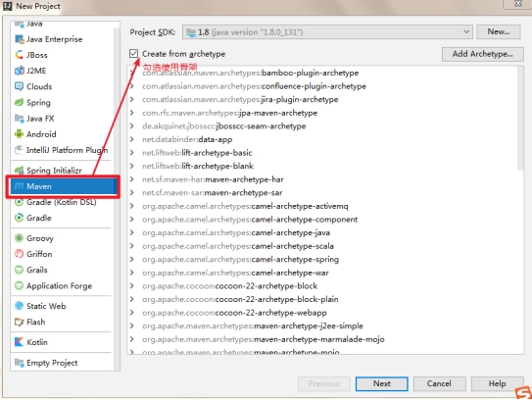The height and width of the screenshot is (400, 532).
Task: Select camel-archetype-java entry
Action: 236,232
